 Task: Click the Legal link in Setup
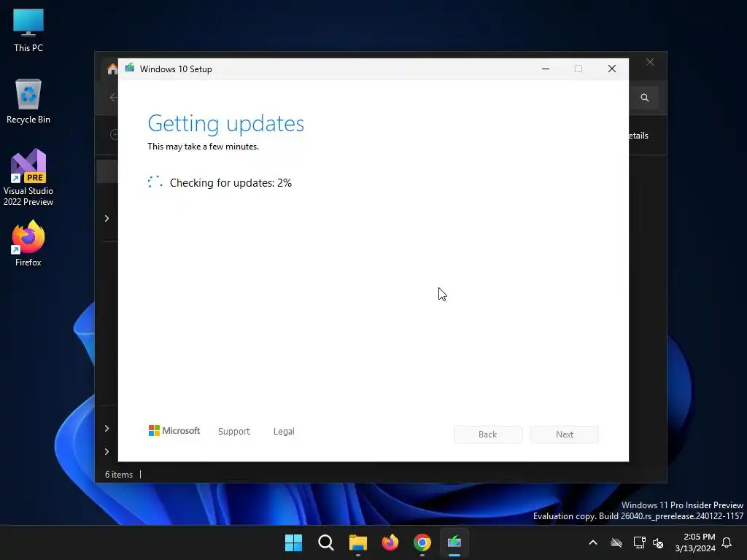[284, 432]
